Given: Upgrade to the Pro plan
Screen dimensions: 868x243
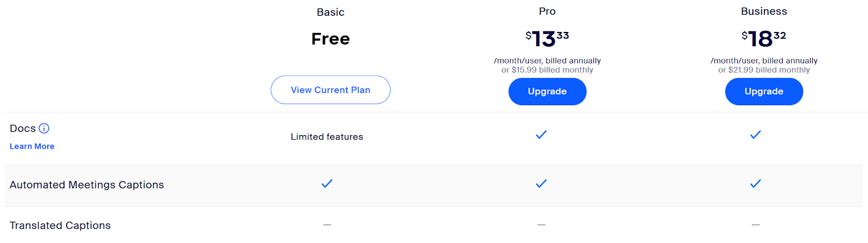Looking at the screenshot, I should point(547,92).
